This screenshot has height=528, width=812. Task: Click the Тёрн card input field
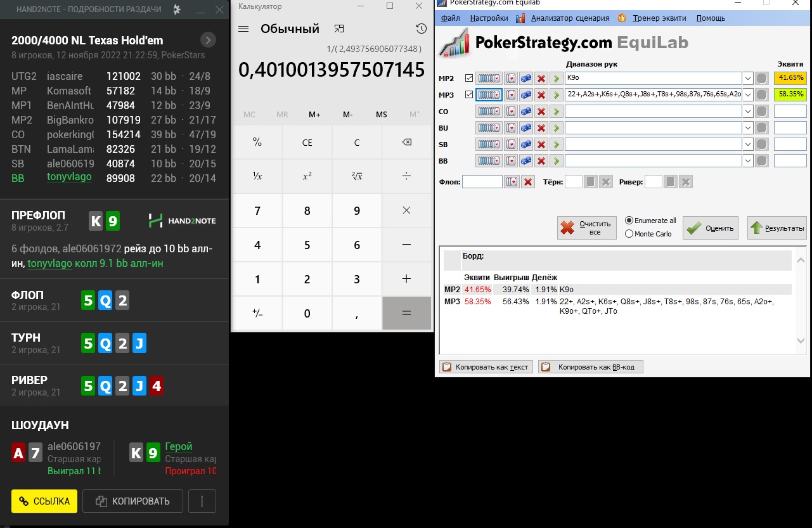574,182
